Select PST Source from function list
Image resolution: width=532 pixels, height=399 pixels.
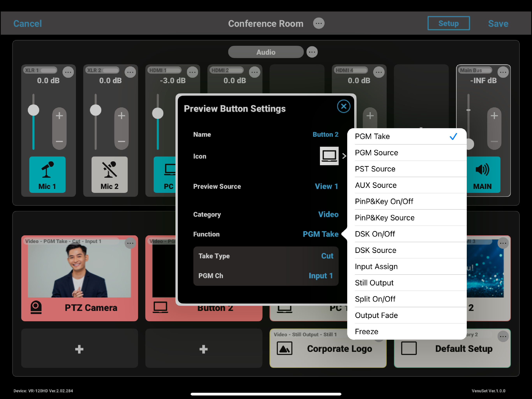click(375, 169)
